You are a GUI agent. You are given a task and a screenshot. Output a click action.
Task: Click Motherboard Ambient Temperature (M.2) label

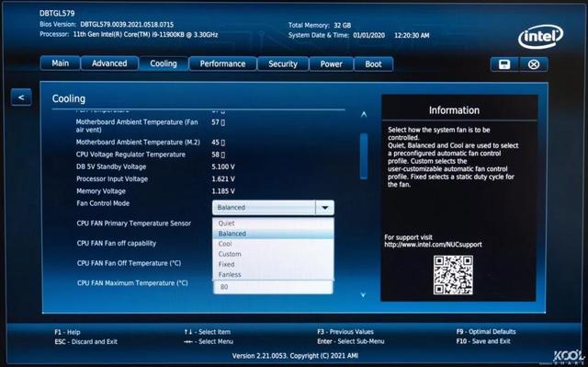tap(138, 143)
